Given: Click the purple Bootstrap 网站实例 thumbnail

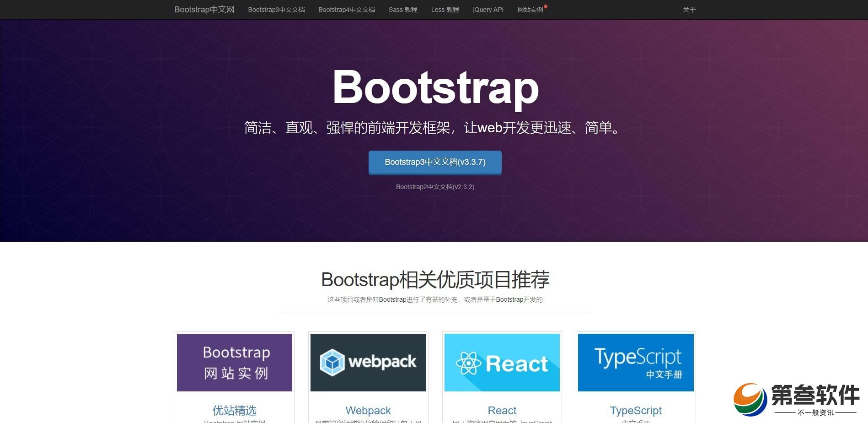Looking at the screenshot, I should pyautogui.click(x=235, y=363).
